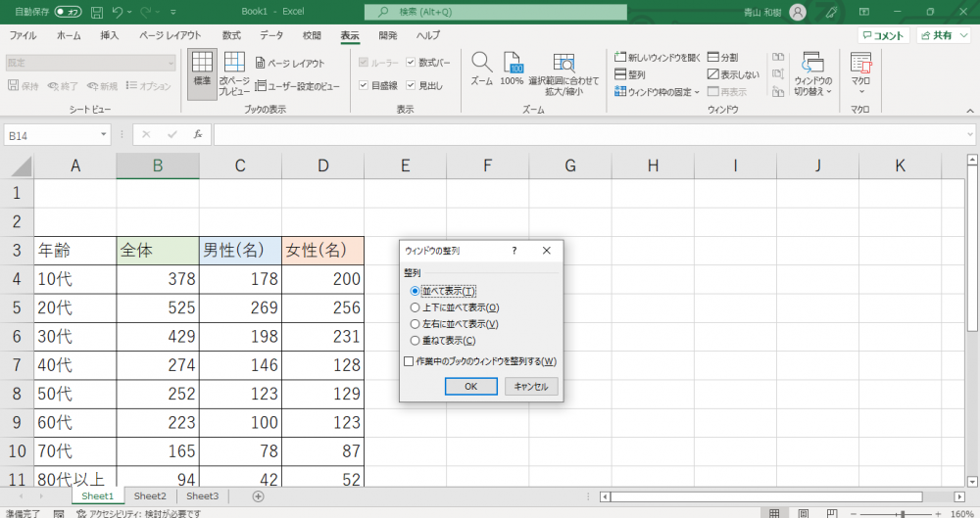This screenshot has width=980, height=518.
Task: Open 改ページプレビュー page break preview
Action: click(234, 73)
